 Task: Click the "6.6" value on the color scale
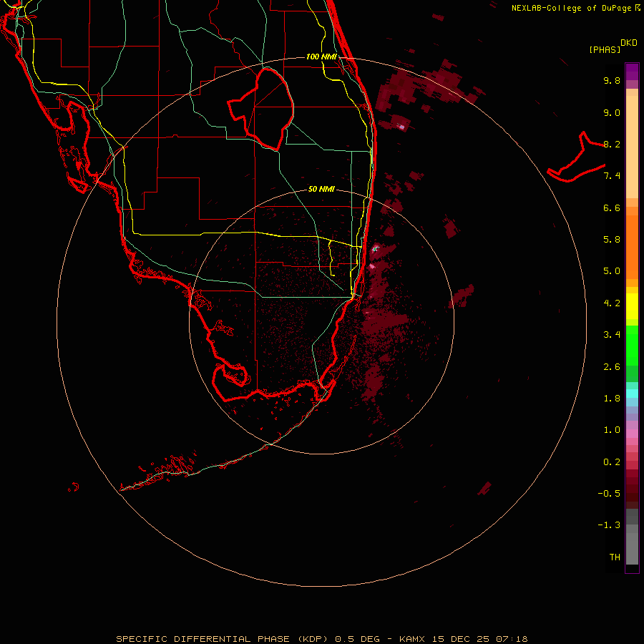[612, 208]
